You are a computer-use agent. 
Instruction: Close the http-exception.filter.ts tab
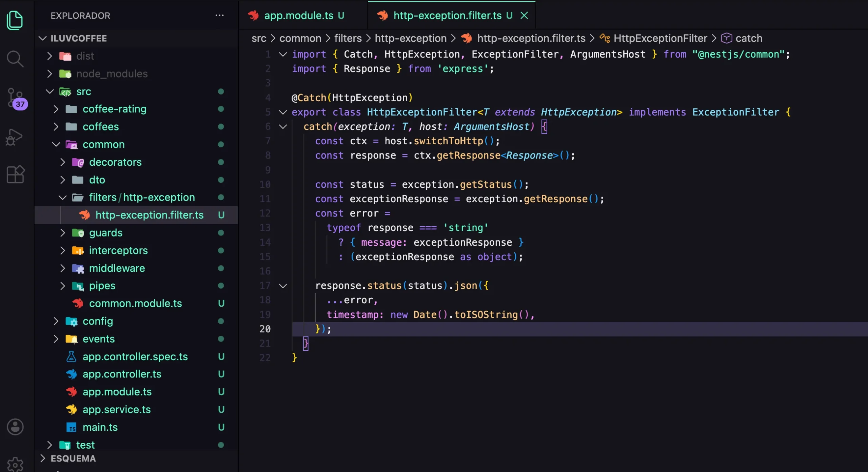(524, 16)
